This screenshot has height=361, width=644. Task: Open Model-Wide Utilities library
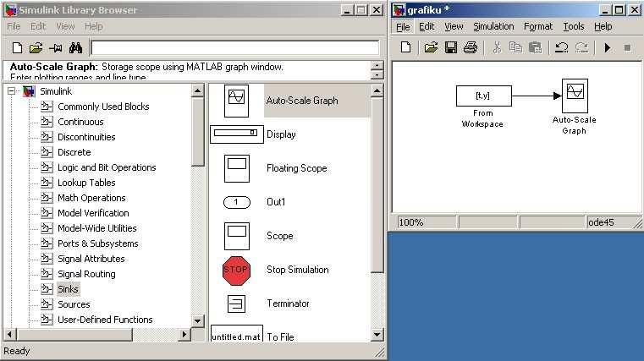97,228
